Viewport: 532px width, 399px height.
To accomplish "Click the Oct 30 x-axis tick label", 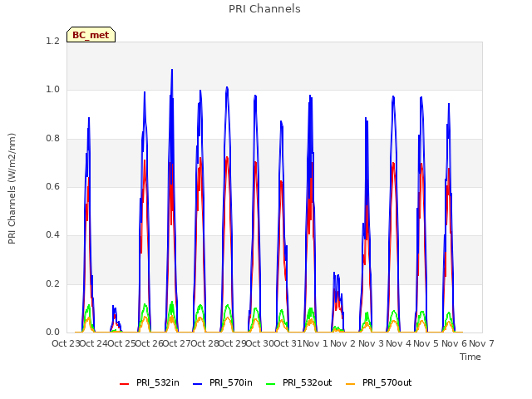I will (x=260, y=343).
